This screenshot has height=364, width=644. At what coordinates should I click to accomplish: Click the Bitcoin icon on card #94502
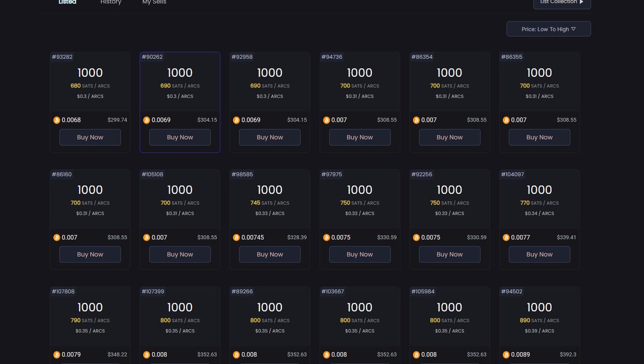pyautogui.click(x=506, y=355)
